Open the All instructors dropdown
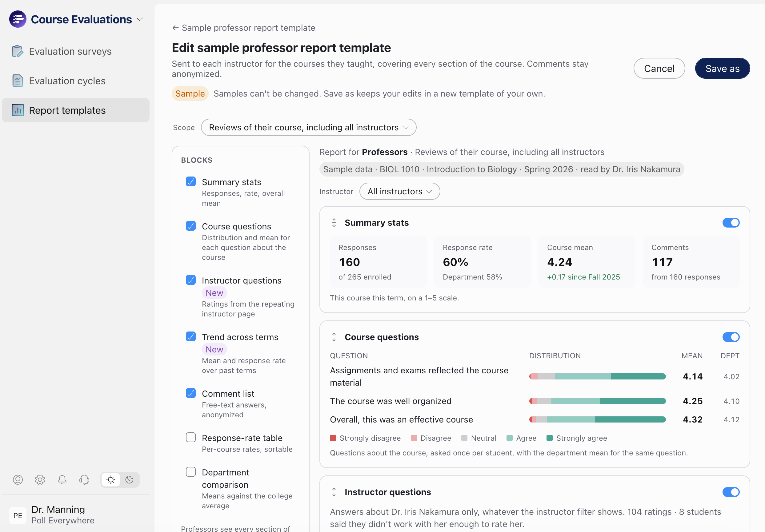 click(x=399, y=191)
